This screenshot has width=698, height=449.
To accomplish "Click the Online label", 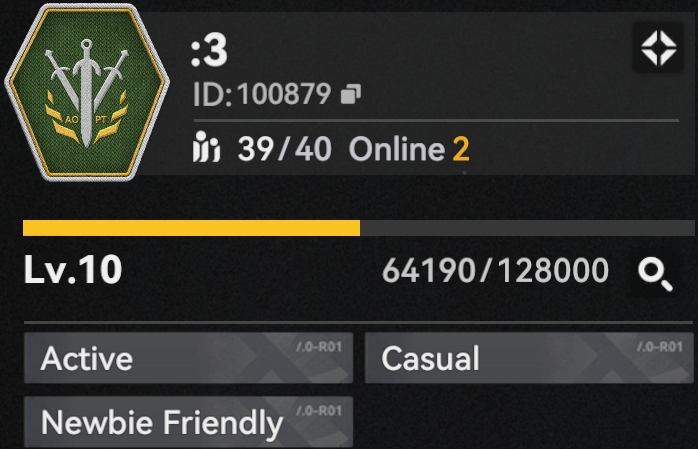I will [397, 149].
